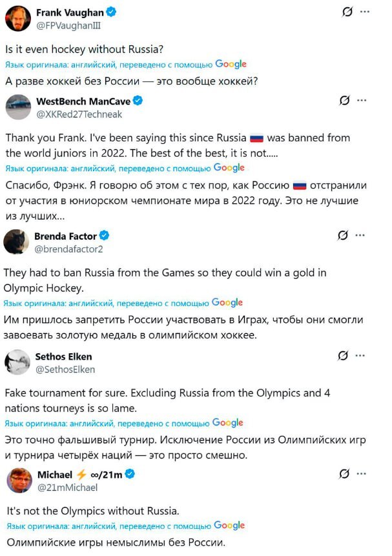The height and width of the screenshot is (556, 392).
Task: Click the Grok icon on WestBench ManCave's tweet
Action: click(x=345, y=101)
